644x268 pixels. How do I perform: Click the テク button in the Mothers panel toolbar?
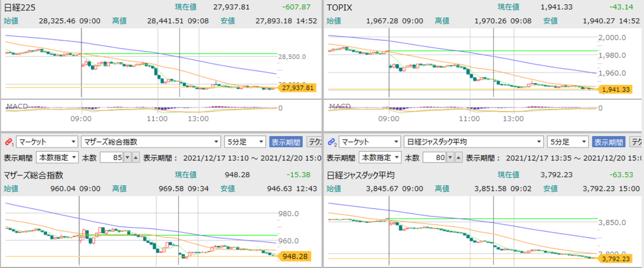coord(313,142)
